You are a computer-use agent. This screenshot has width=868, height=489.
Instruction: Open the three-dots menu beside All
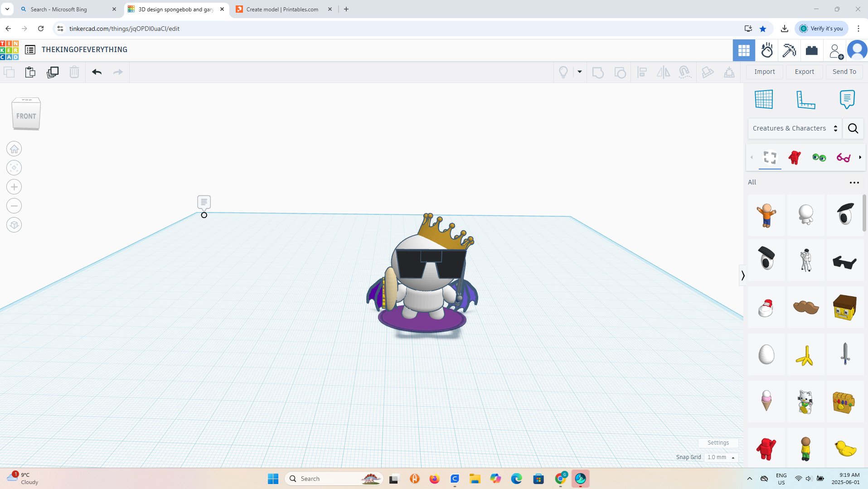[854, 183]
